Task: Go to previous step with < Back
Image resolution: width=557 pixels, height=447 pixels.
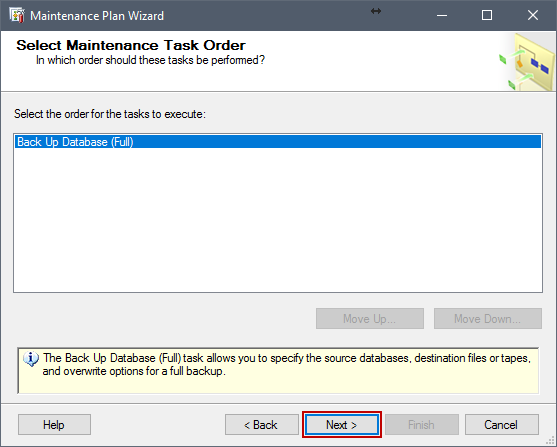Action: pos(262,424)
